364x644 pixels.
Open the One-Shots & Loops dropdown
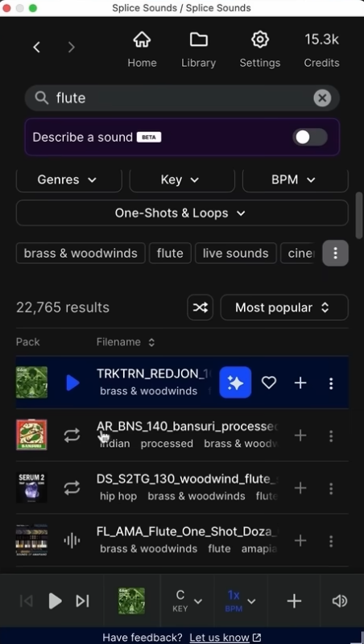[182, 213]
